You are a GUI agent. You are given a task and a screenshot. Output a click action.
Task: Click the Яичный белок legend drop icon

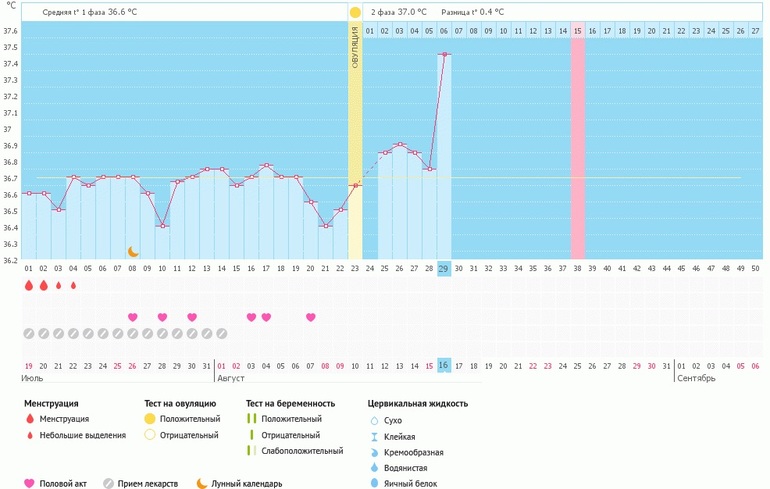click(373, 484)
